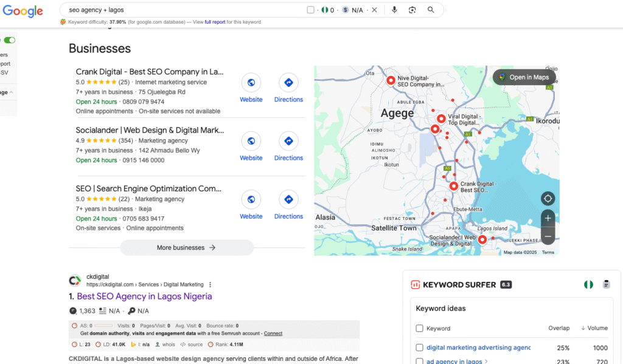Activate the voice search microphone icon
This screenshot has width=623, height=364.
[x=394, y=10]
